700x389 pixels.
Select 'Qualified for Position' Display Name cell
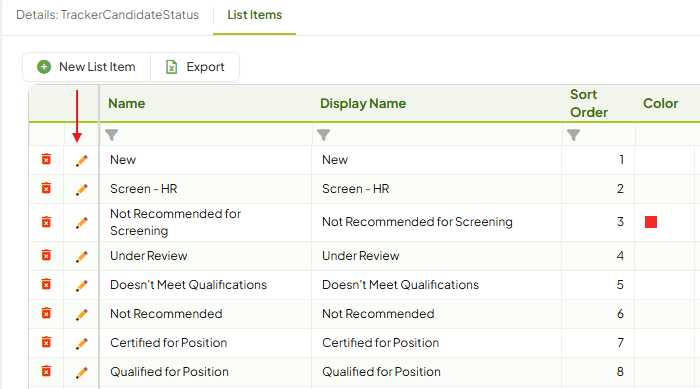coord(437,372)
